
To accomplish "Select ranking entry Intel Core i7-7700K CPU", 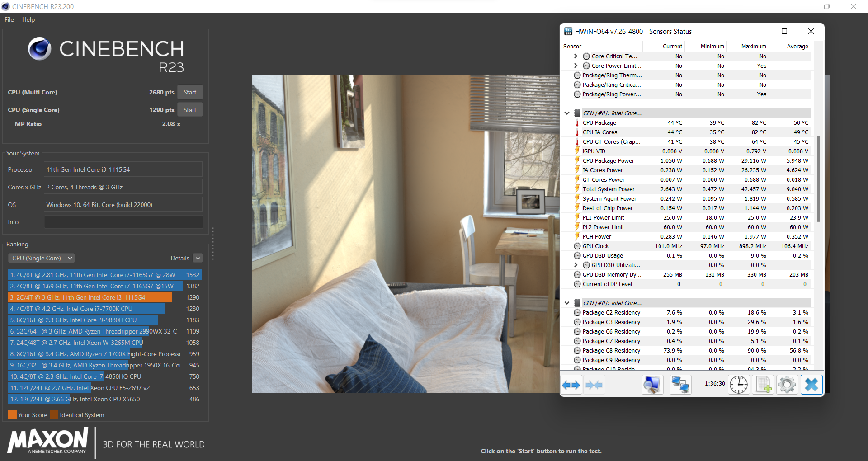I will [105, 309].
